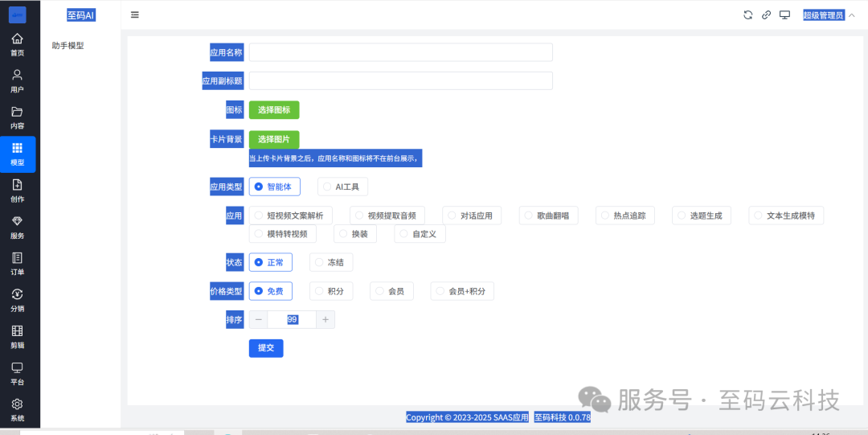The width and height of the screenshot is (868, 435).
Task: Focus the 应用名称 input field
Action: point(401,52)
